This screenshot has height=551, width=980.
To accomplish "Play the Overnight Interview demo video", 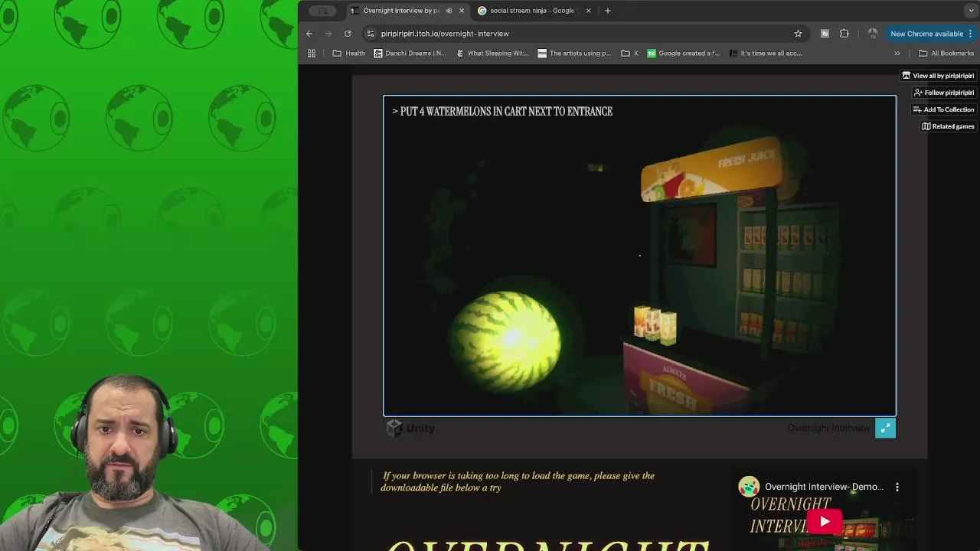I will [825, 522].
